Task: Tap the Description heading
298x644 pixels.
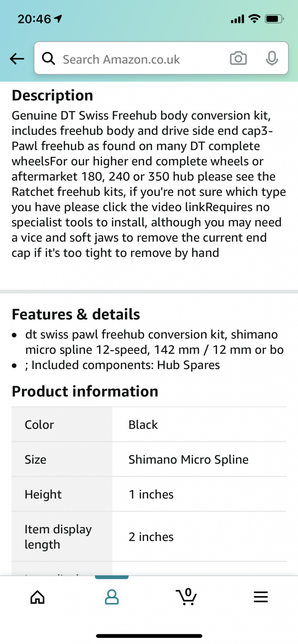Action: pyautogui.click(x=52, y=95)
